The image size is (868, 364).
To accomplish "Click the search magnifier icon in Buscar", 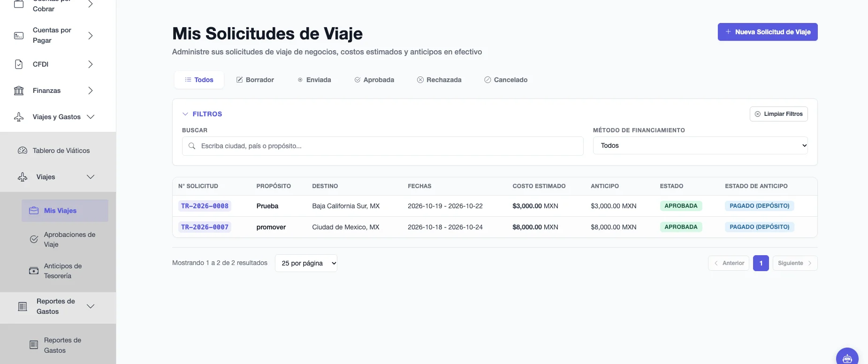I will click(192, 146).
